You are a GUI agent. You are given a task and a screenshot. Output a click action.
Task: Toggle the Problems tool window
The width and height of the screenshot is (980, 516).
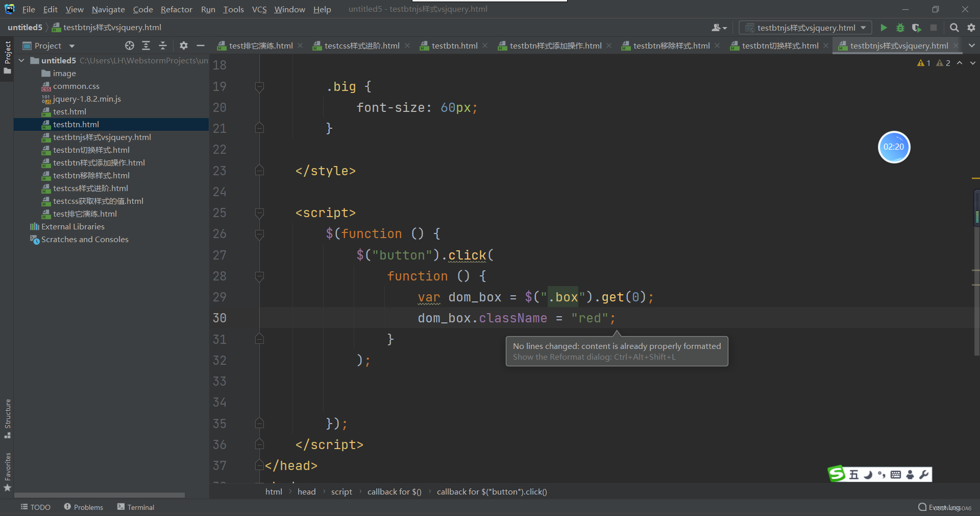click(83, 507)
